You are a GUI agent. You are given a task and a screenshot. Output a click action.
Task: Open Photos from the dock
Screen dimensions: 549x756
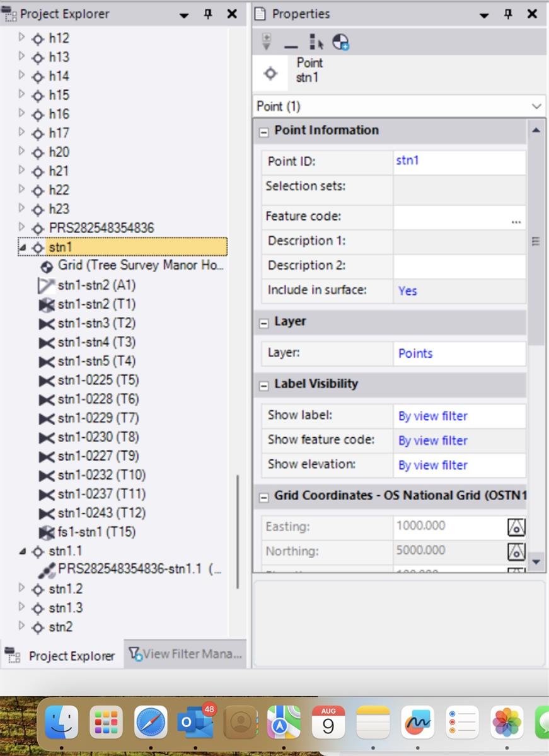click(507, 722)
